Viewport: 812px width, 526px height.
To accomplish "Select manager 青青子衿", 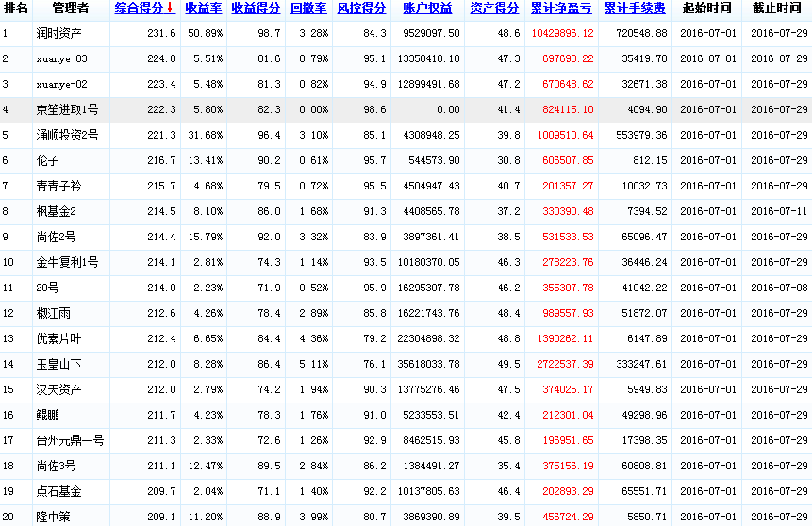I will coord(58,186).
